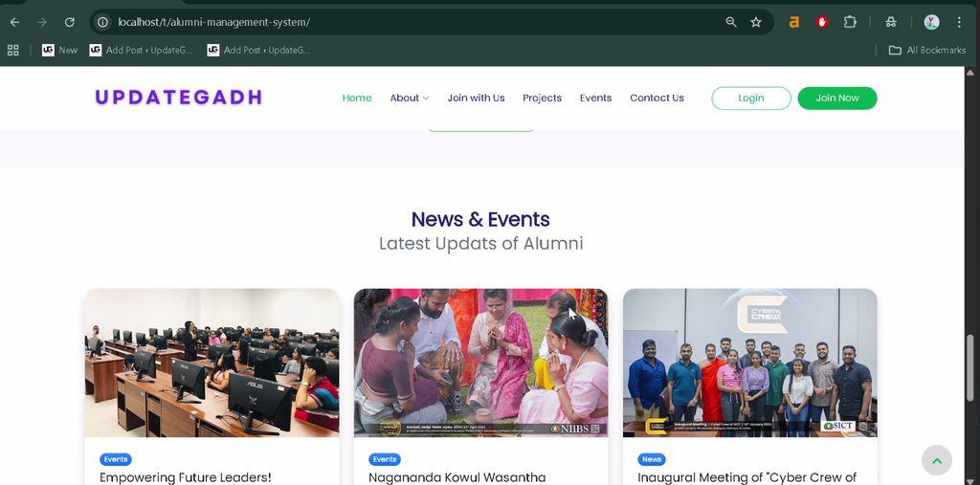Click the browser back arrow
This screenshot has width=980, height=485.
coord(14,22)
